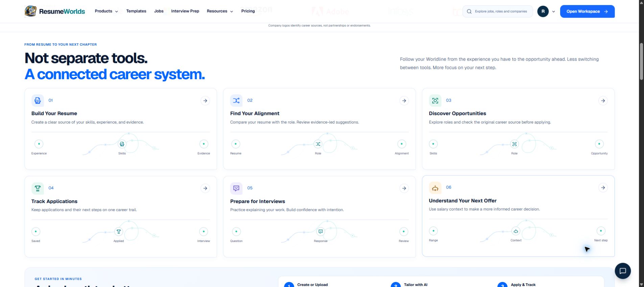Screen dimensions: 644x287
Task: Click the Find Your Alignment shuffle icon
Action: click(236, 101)
